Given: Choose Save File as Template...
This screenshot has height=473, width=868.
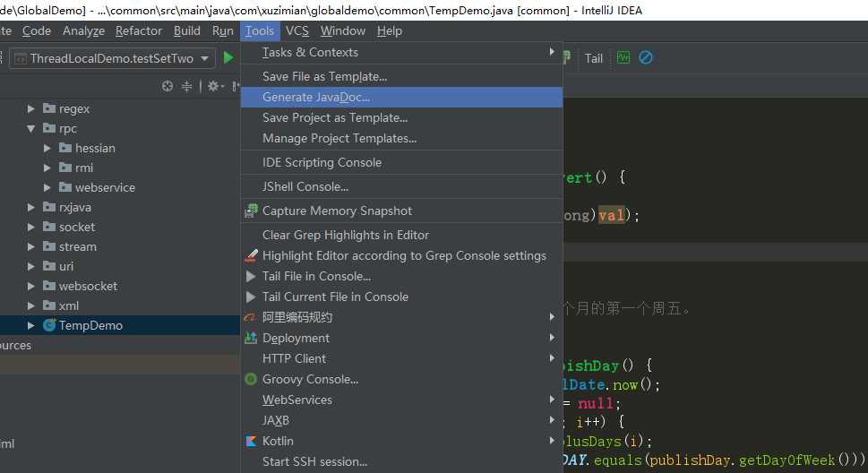Looking at the screenshot, I should tap(402, 76).
